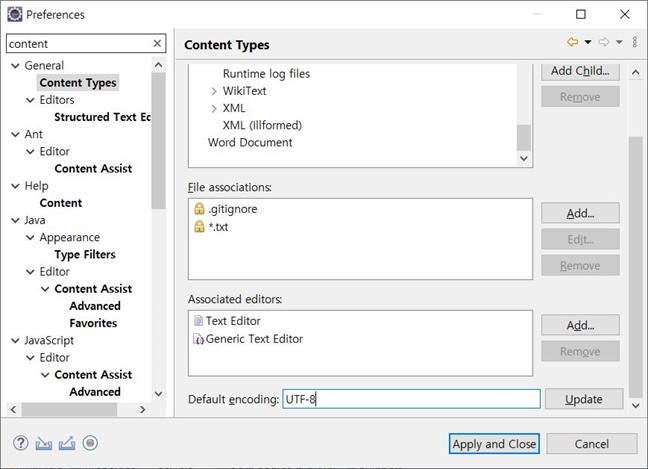
Task: Click the Export preferences icon
Action: coord(67,443)
